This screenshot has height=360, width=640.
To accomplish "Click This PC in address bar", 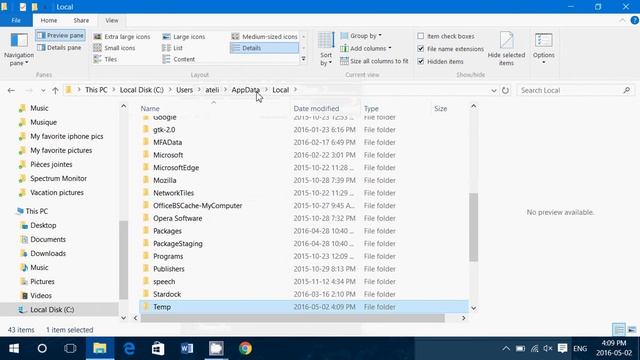I will [x=96, y=90].
